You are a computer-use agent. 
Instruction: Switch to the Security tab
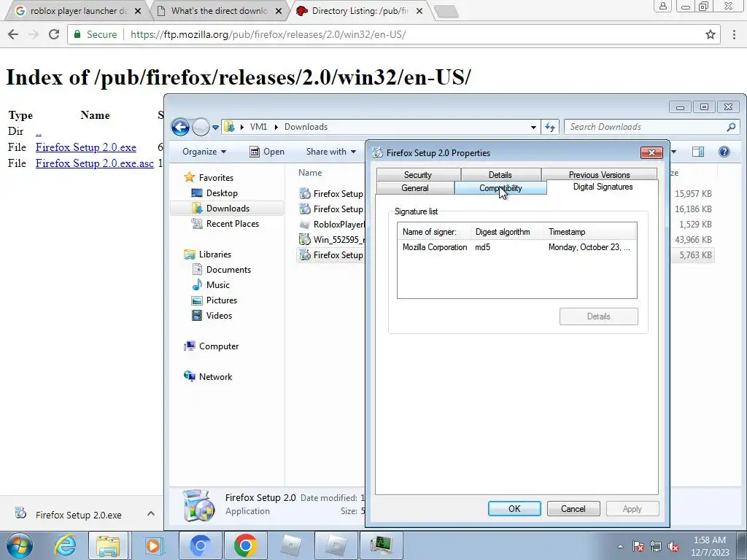418,175
